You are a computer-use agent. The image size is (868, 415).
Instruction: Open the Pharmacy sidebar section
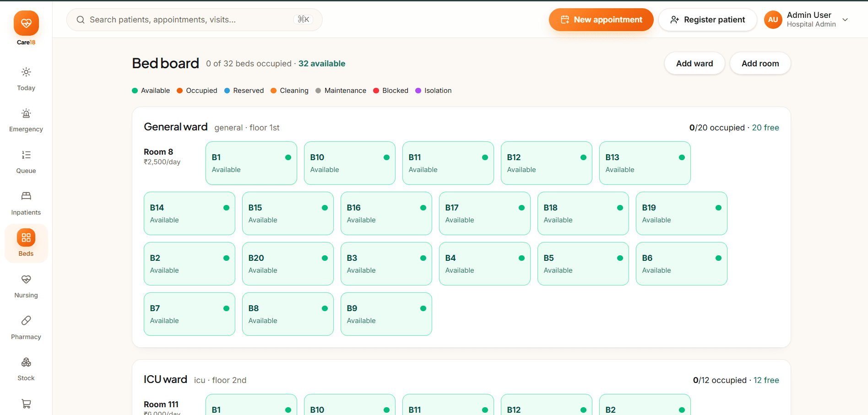(x=26, y=328)
